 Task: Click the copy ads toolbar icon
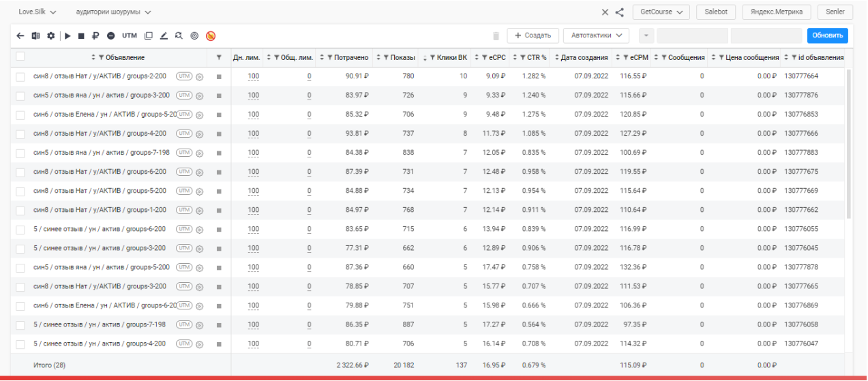[149, 35]
